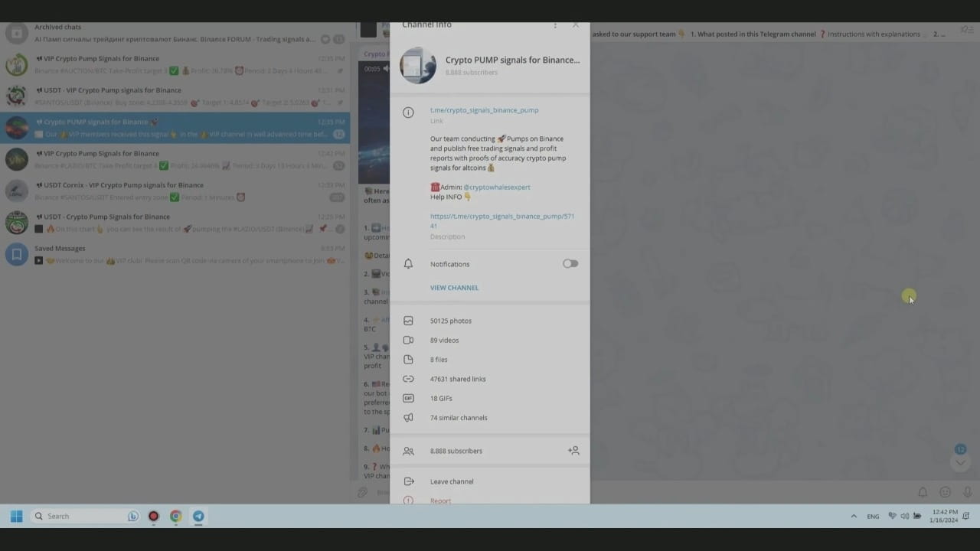
Task: Open the t.me/crypto_signals_binance_pump link
Action: 484,110
